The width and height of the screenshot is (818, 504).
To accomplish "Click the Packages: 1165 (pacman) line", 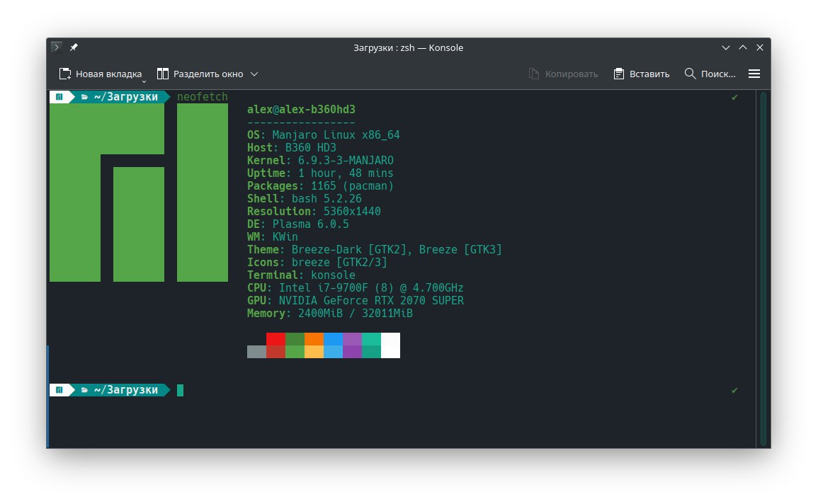I will click(x=320, y=186).
